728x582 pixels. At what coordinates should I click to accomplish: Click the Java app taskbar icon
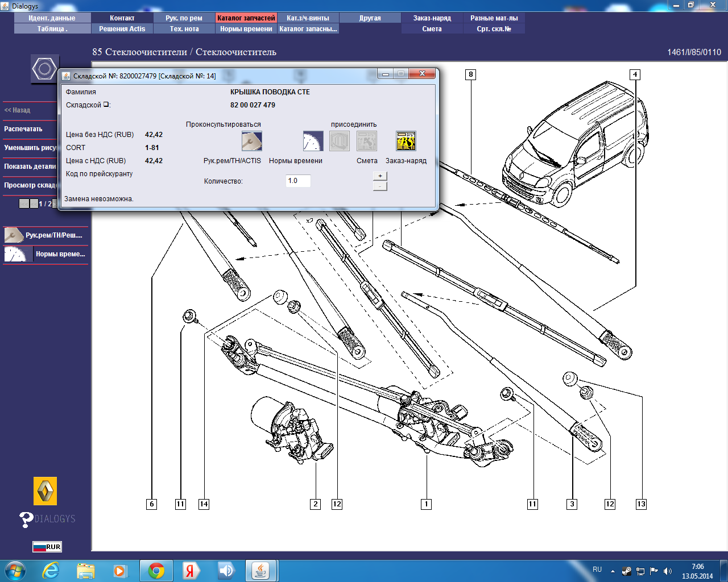coord(261,571)
